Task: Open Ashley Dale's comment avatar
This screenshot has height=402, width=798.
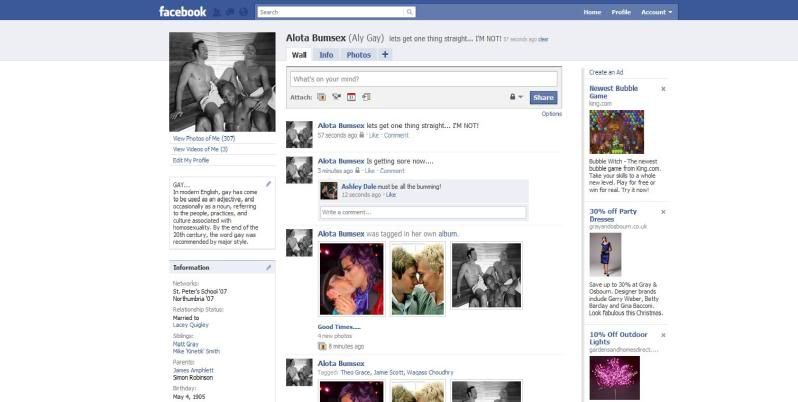Action: 329,191
